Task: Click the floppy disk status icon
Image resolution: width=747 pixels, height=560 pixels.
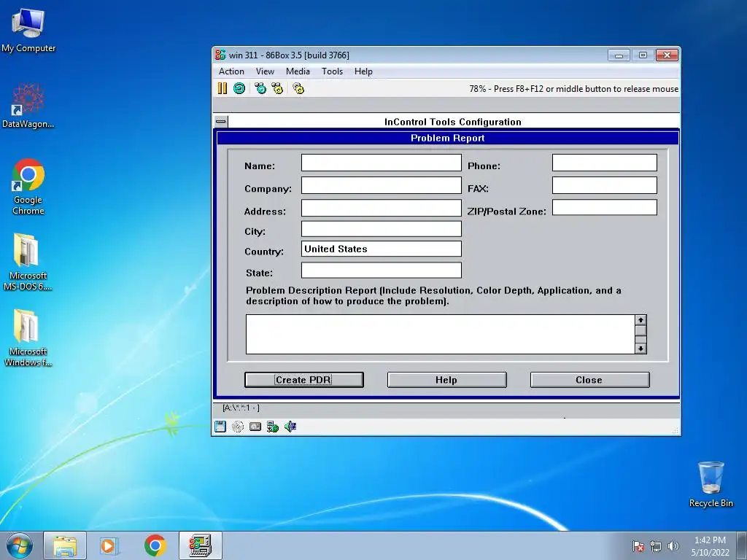Action: pyautogui.click(x=220, y=427)
